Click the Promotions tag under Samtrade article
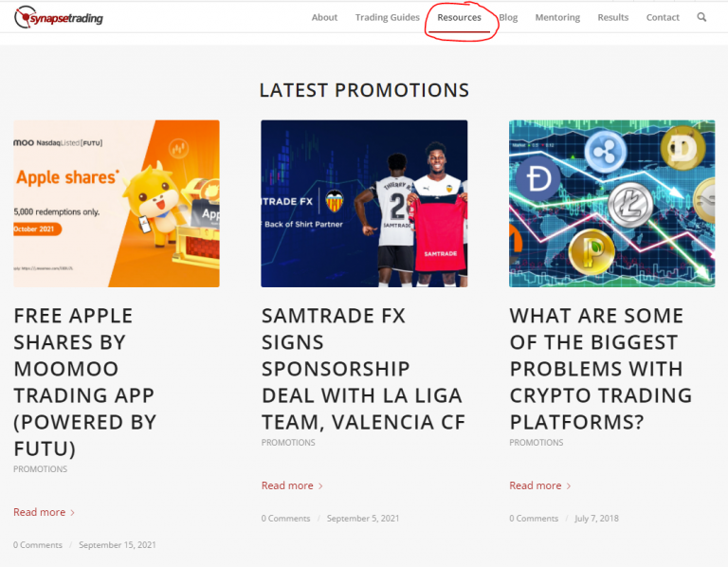Image resolution: width=728 pixels, height=567 pixels. pyautogui.click(x=288, y=443)
